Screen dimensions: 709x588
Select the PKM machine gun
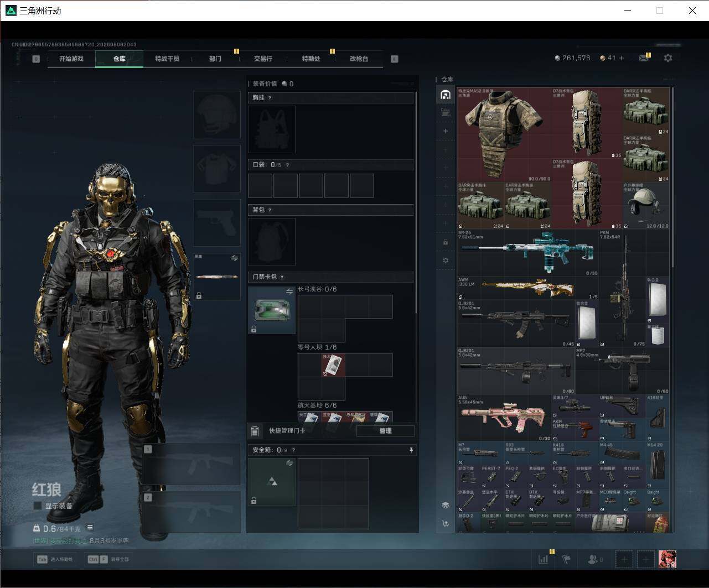[x=622, y=288]
